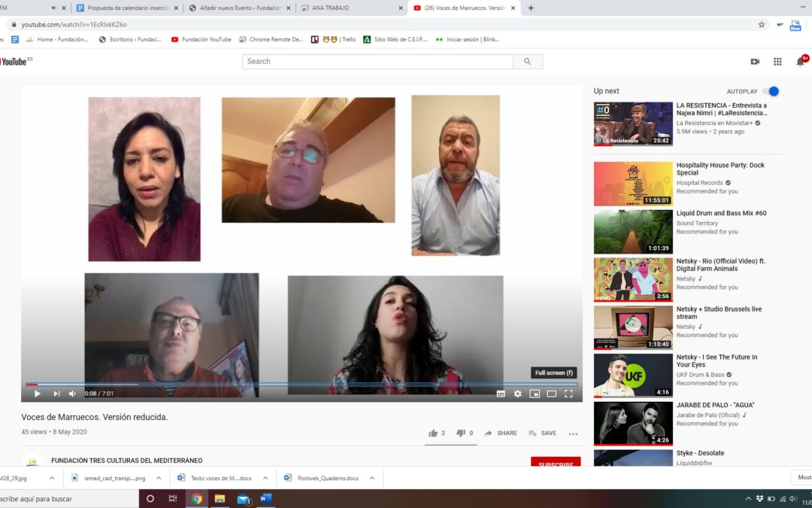Open Netsky I See The Future thumbnail
812x508 pixels.
coord(633,376)
